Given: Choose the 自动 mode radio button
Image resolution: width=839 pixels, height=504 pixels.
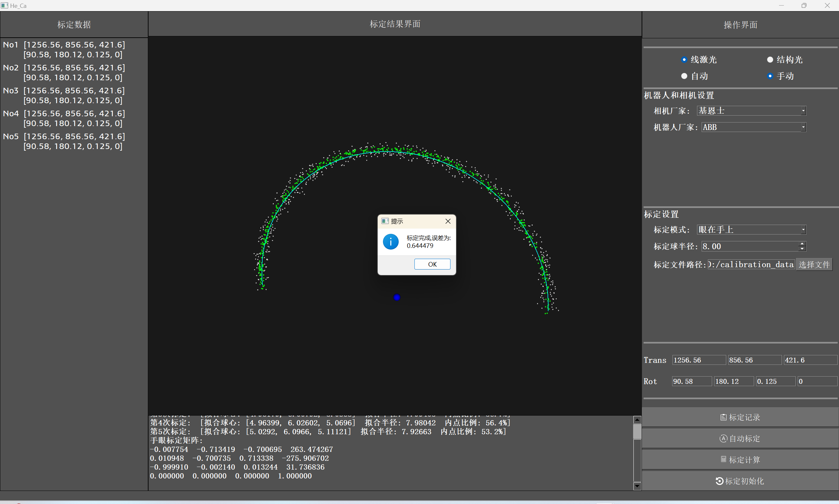Looking at the screenshot, I should click(x=684, y=76).
